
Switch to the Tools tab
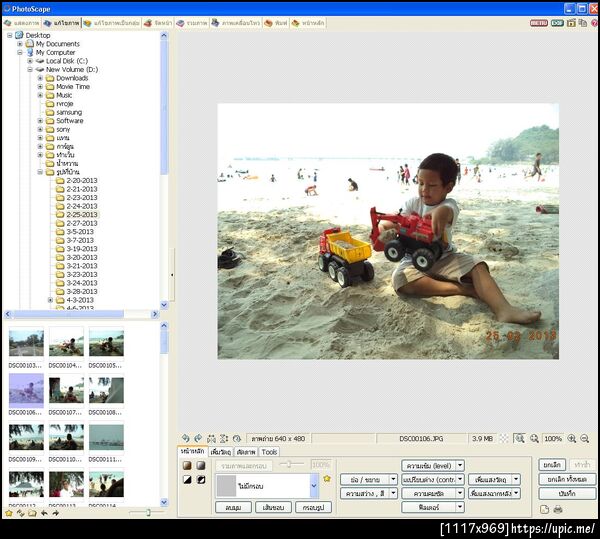pyautogui.click(x=269, y=452)
